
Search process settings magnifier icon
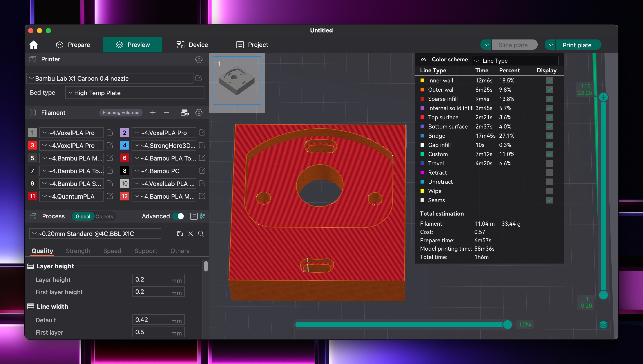[201, 234]
